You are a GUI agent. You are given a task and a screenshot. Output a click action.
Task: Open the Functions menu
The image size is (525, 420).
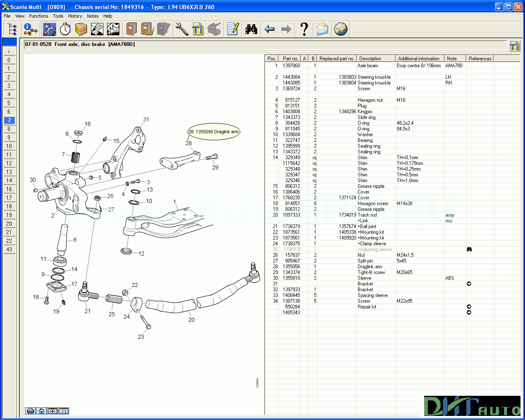coord(39,16)
